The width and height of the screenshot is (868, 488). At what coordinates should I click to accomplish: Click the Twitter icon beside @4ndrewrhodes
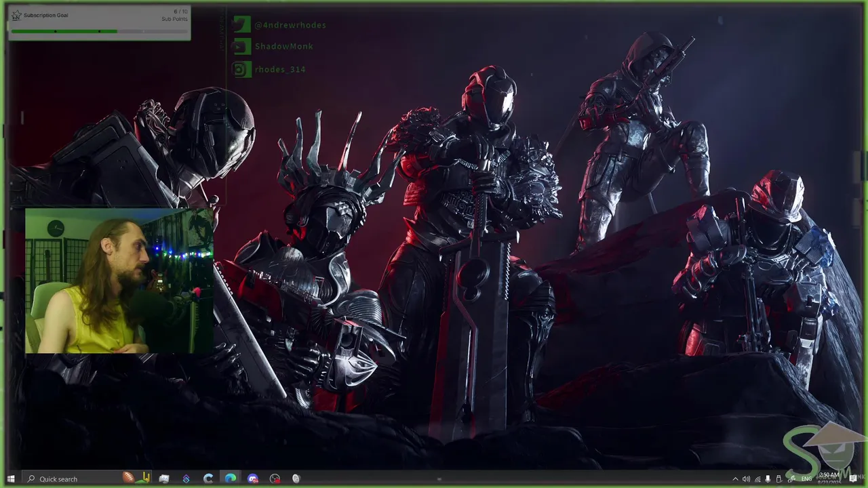pyautogui.click(x=241, y=25)
